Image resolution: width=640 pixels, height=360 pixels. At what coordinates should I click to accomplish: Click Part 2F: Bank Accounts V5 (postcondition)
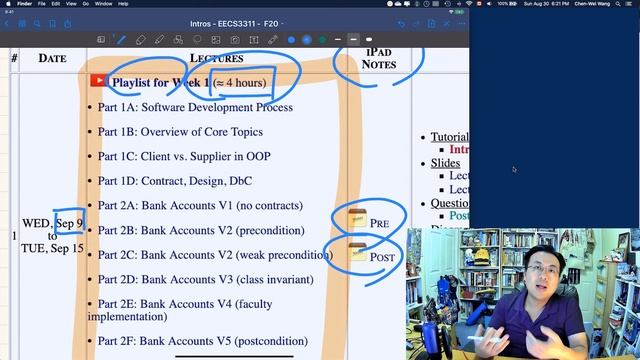coord(203,341)
